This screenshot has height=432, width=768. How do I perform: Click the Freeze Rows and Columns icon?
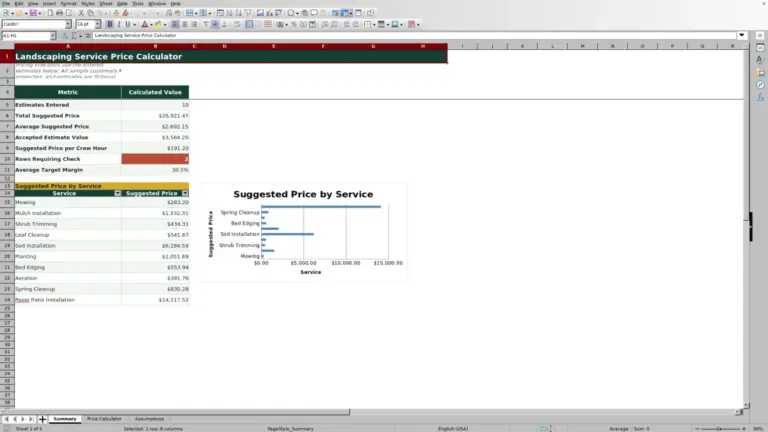(x=344, y=13)
